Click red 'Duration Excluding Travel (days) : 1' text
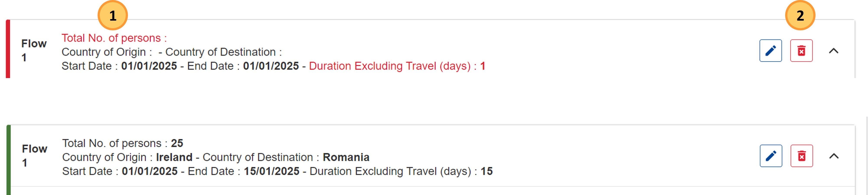 397,66
